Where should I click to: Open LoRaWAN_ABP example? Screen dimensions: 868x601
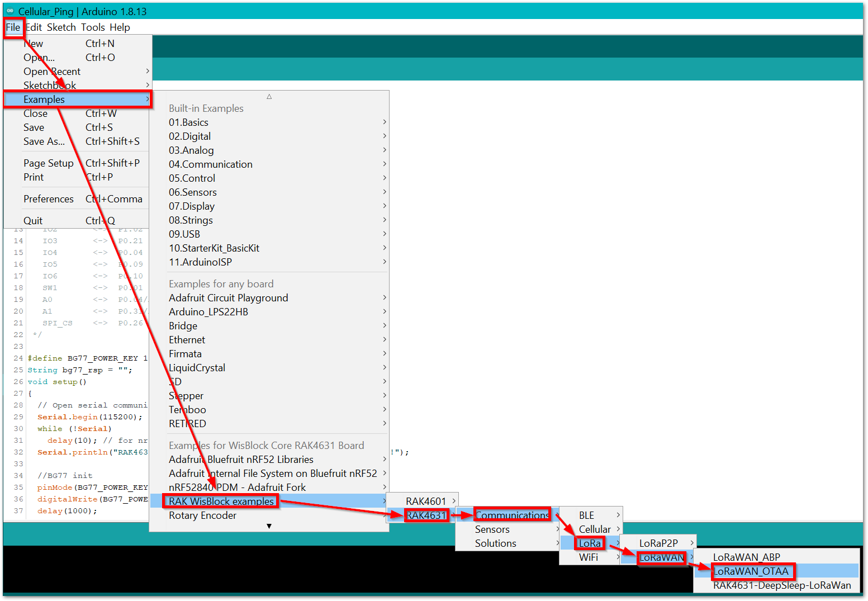776,557
